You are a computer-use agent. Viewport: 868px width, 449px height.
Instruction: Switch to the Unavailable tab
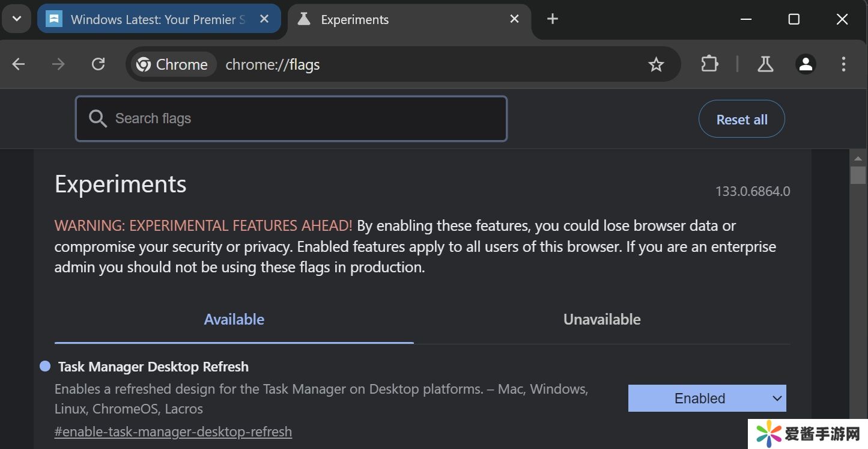[x=601, y=319]
